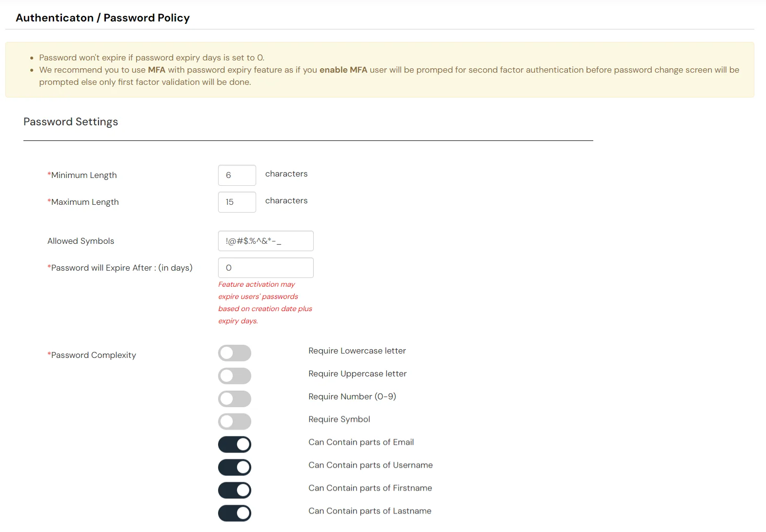Click Can Contain parts of Firstname label
Screen dimensions: 766x532
(x=370, y=488)
